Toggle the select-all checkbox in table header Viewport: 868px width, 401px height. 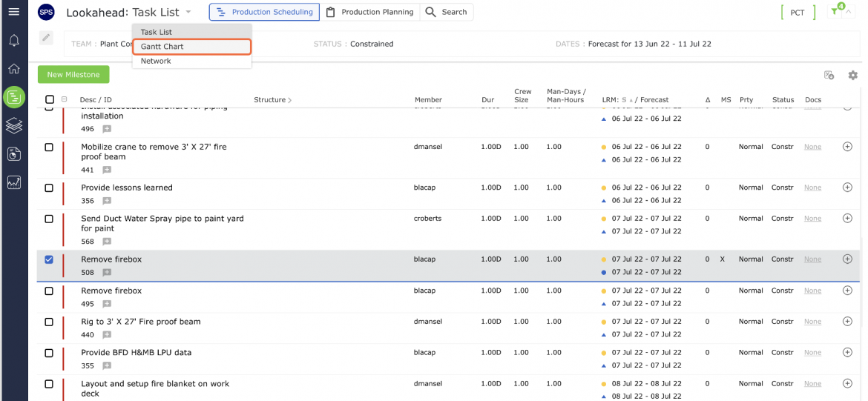(49, 99)
